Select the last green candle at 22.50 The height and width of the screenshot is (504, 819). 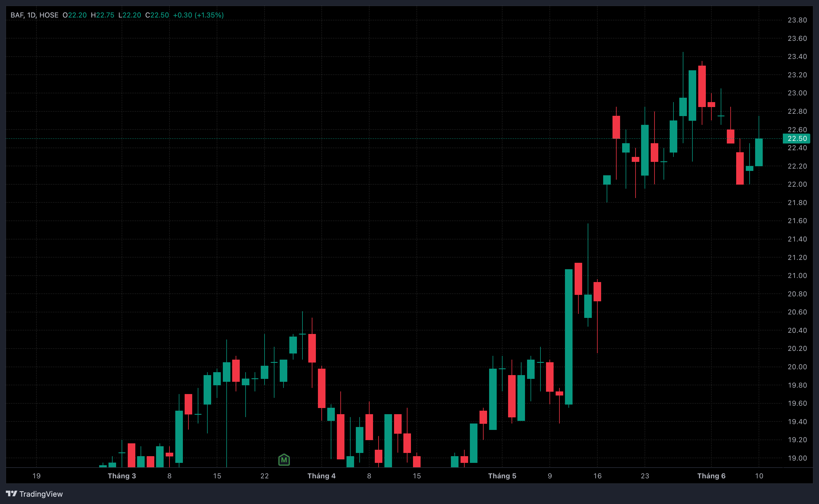(x=759, y=152)
